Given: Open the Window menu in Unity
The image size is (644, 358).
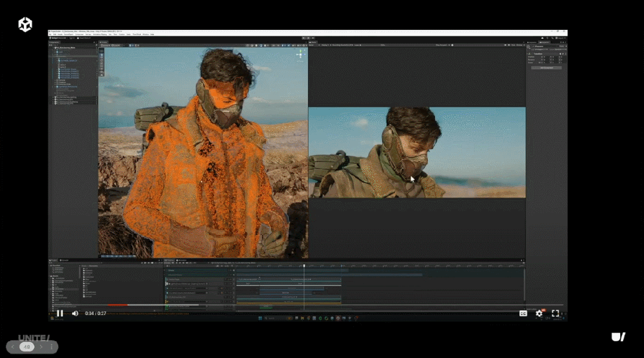Looking at the screenshot, I should (x=146, y=35).
